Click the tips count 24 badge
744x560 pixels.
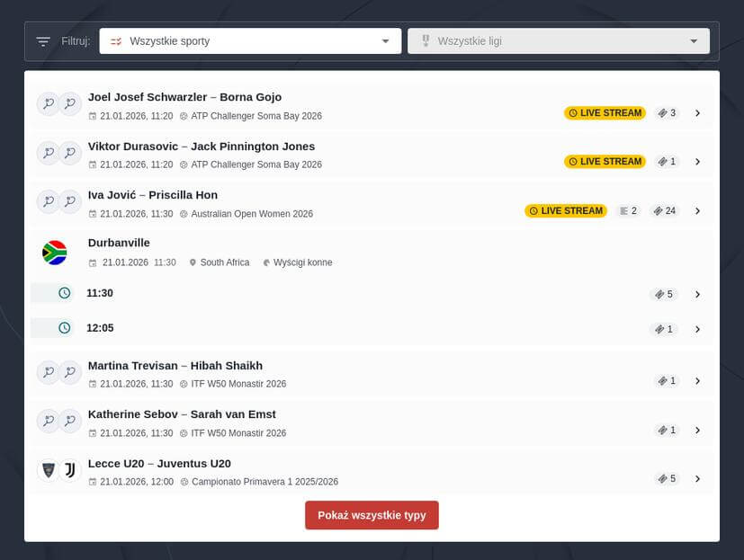[665, 211]
